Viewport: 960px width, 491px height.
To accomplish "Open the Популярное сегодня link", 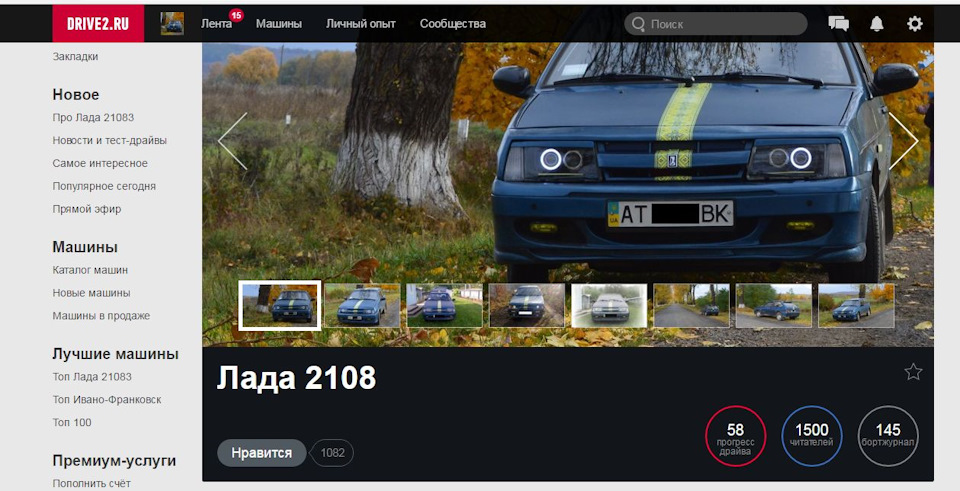I will point(104,186).
